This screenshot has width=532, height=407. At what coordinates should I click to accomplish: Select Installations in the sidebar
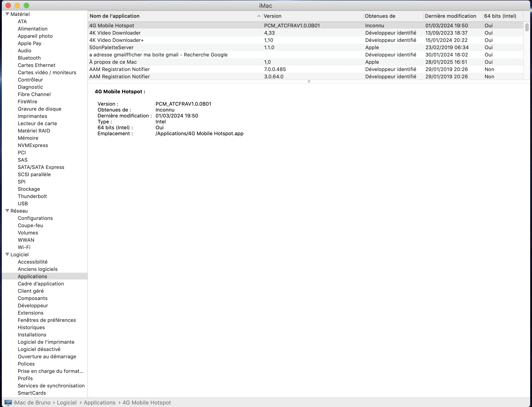pos(32,334)
